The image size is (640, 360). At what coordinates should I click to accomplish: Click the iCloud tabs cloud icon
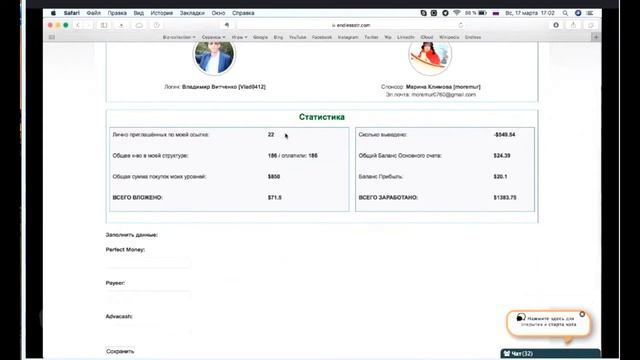pyautogui.click(x=139, y=25)
